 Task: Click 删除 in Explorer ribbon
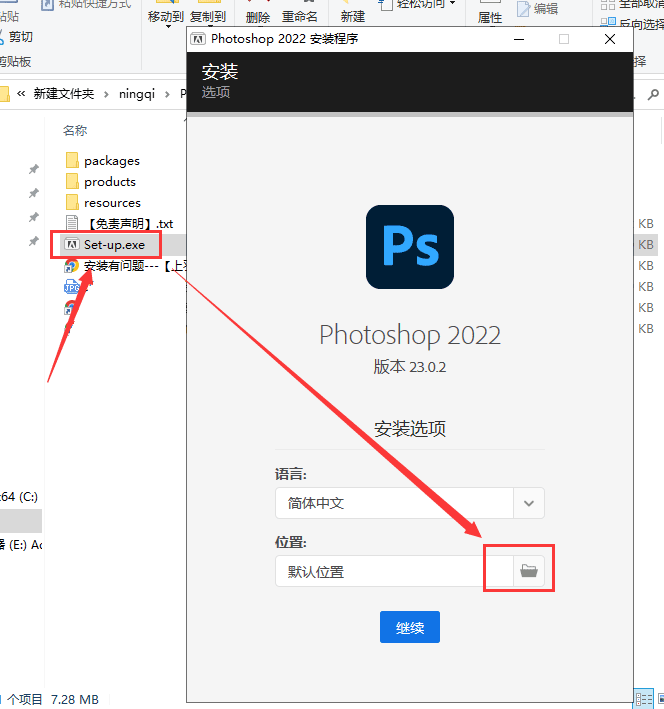click(x=258, y=18)
